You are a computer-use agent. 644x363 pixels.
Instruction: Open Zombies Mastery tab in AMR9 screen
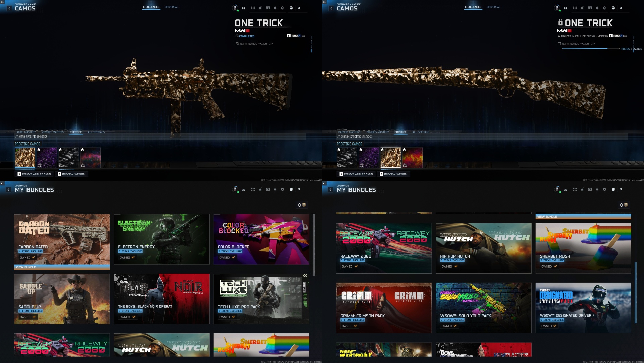(53, 132)
